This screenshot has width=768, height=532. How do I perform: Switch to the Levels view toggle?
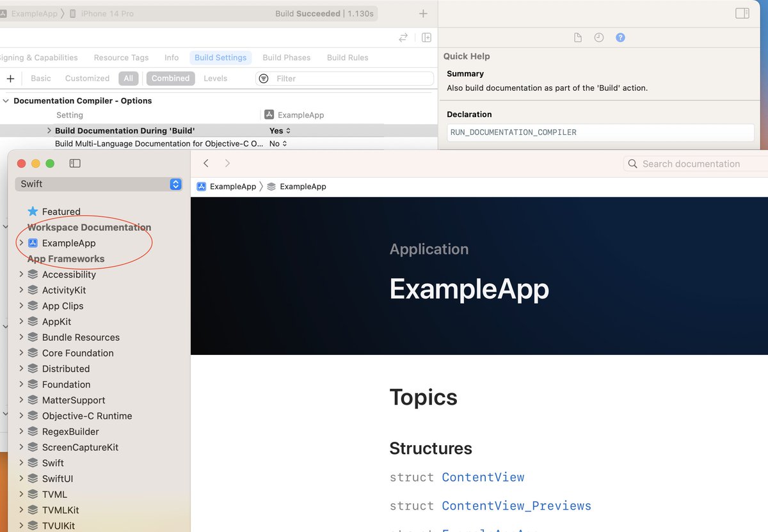coord(215,79)
